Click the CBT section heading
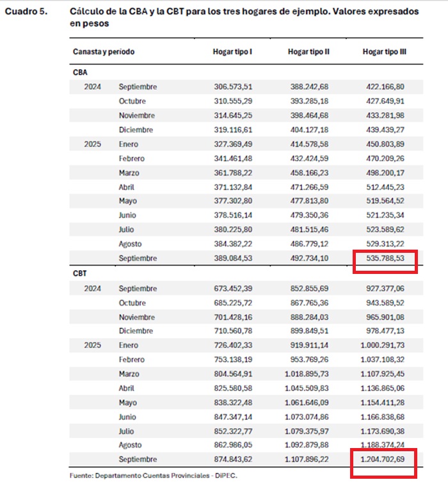The image size is (448, 489). coord(80,274)
